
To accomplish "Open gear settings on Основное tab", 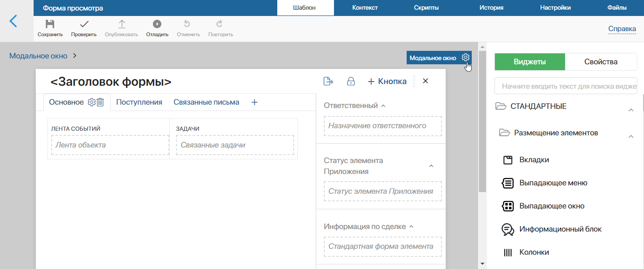I will (92, 102).
